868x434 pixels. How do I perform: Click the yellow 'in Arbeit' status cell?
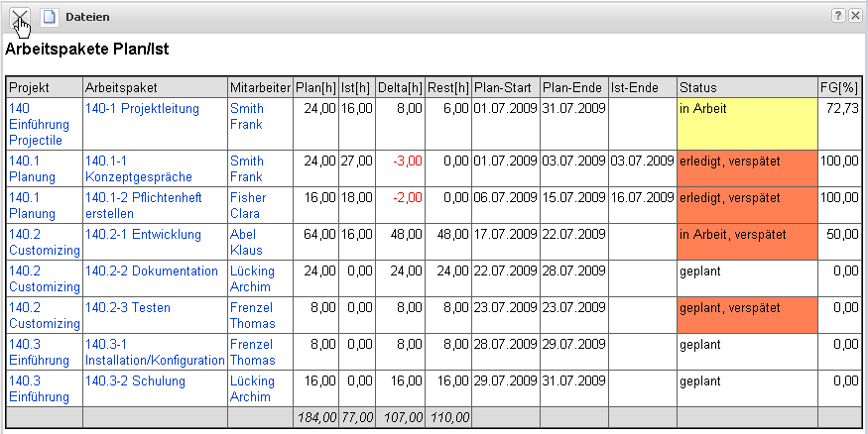747,123
